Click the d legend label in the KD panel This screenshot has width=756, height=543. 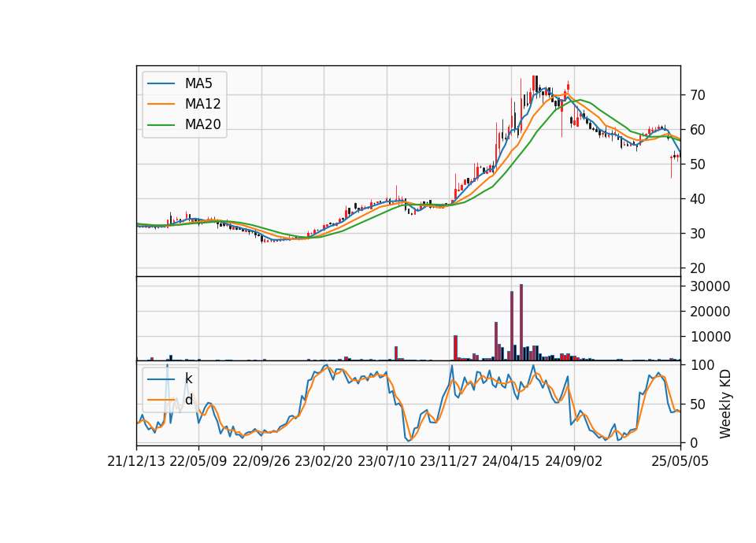coord(188,400)
